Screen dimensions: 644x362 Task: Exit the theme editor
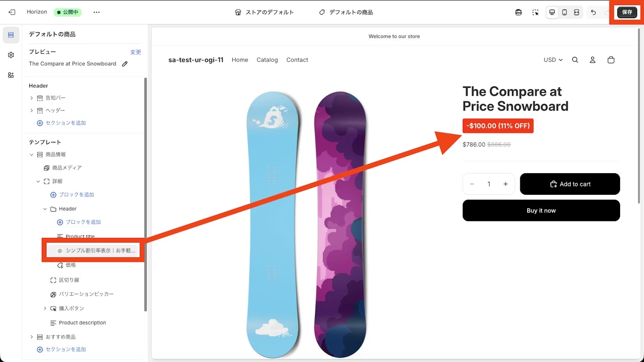pyautogui.click(x=11, y=12)
